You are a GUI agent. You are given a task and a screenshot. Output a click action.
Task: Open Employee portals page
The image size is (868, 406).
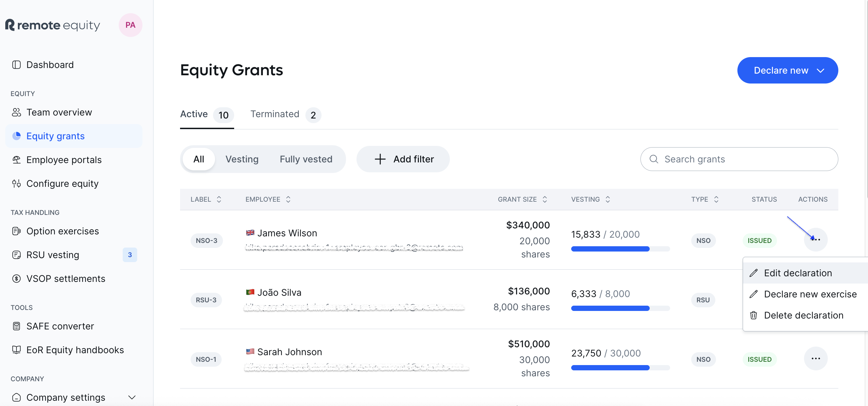pyautogui.click(x=74, y=160)
